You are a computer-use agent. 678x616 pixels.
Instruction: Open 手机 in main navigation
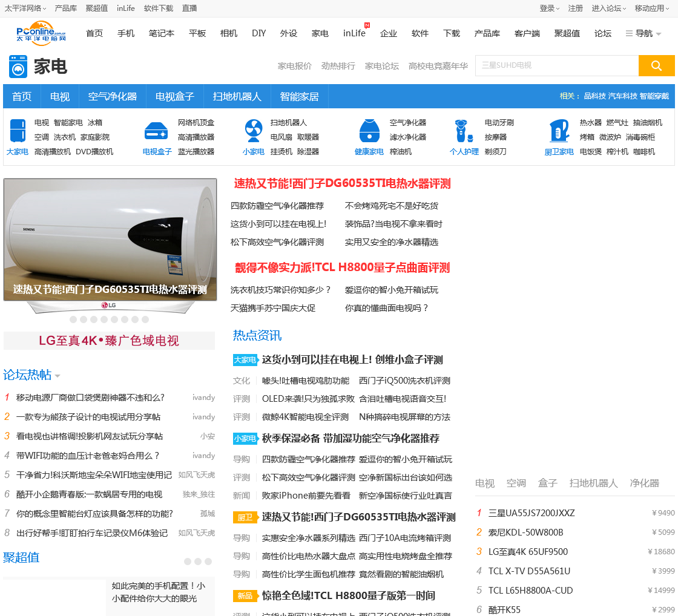click(x=126, y=33)
